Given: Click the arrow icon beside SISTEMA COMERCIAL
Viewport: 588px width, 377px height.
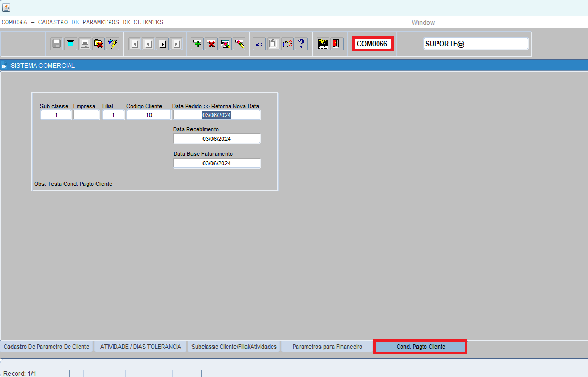Looking at the screenshot, I should 4,66.
